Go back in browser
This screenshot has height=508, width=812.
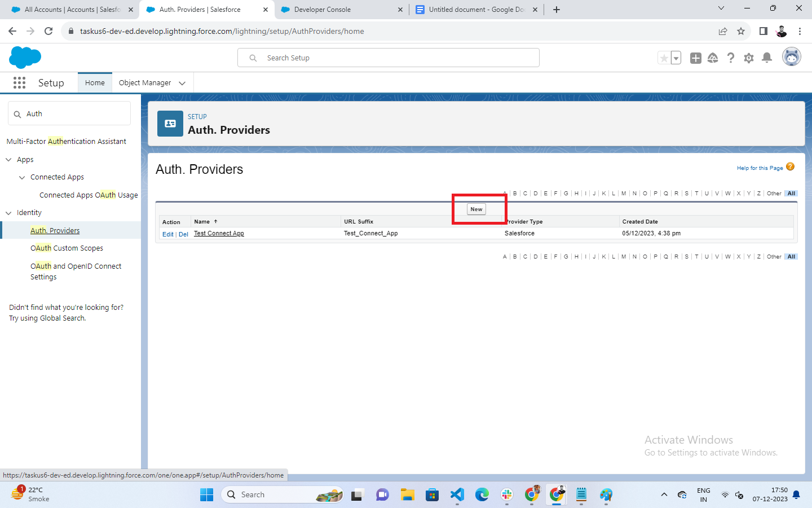12,31
